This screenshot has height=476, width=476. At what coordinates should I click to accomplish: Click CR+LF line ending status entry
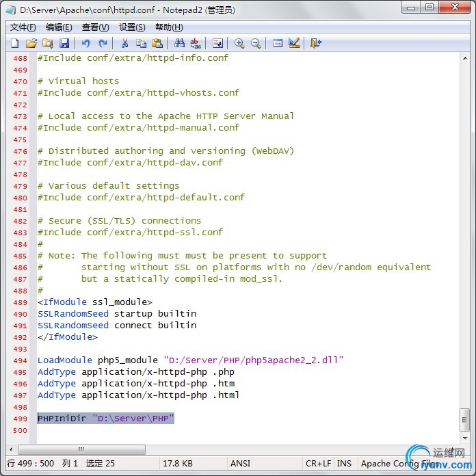pos(318,464)
